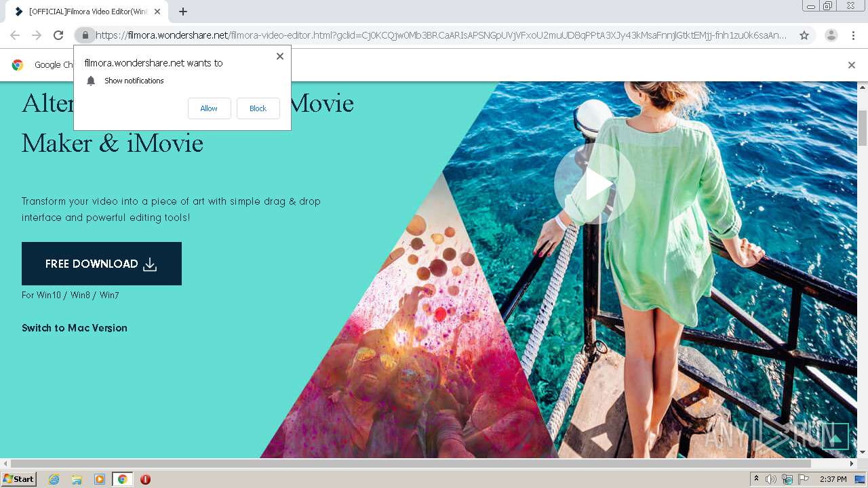Click the vertical scrollbar thumb

click(863, 127)
